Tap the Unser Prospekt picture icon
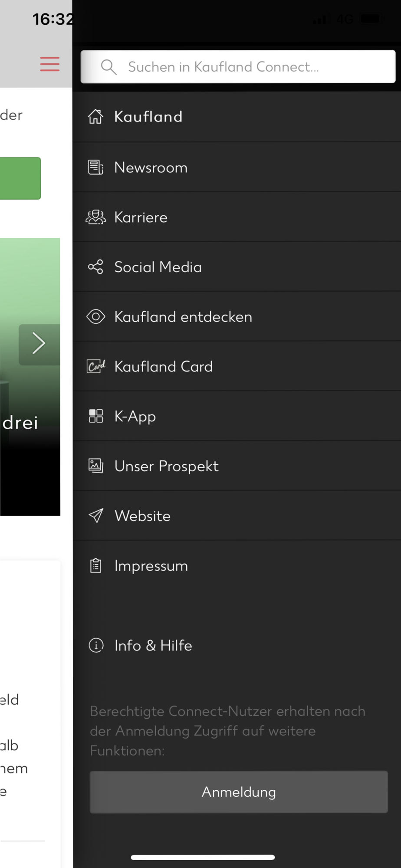 96,466
